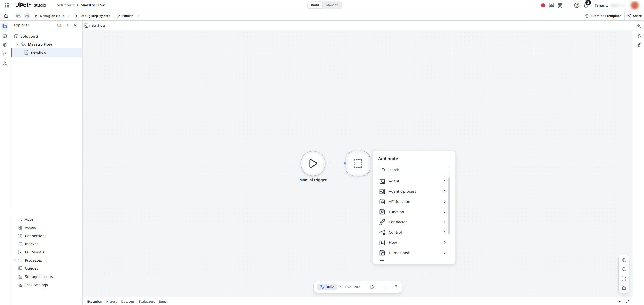Run the flow from bottom toolbar
Image resolution: width=644 pixels, height=305 pixels.
click(x=373, y=287)
